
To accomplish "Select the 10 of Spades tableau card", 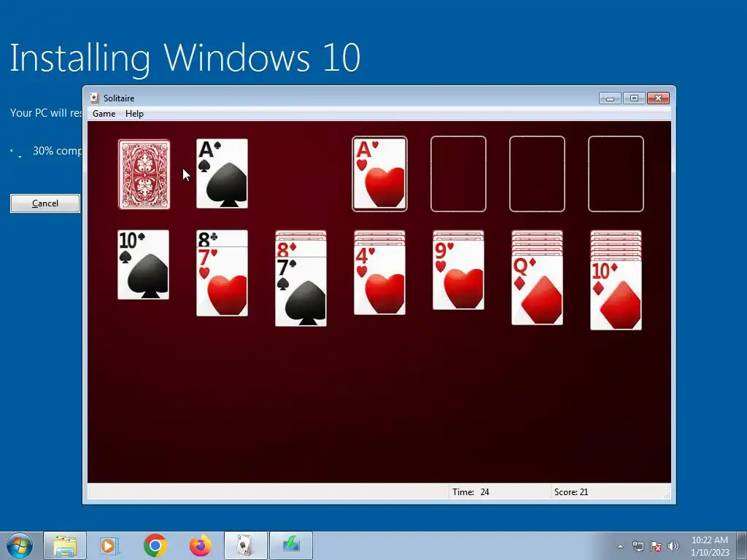I will (x=144, y=265).
